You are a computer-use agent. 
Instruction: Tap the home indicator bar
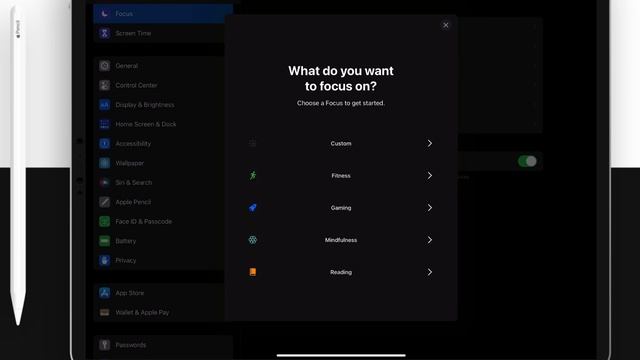pyautogui.click(x=341, y=355)
